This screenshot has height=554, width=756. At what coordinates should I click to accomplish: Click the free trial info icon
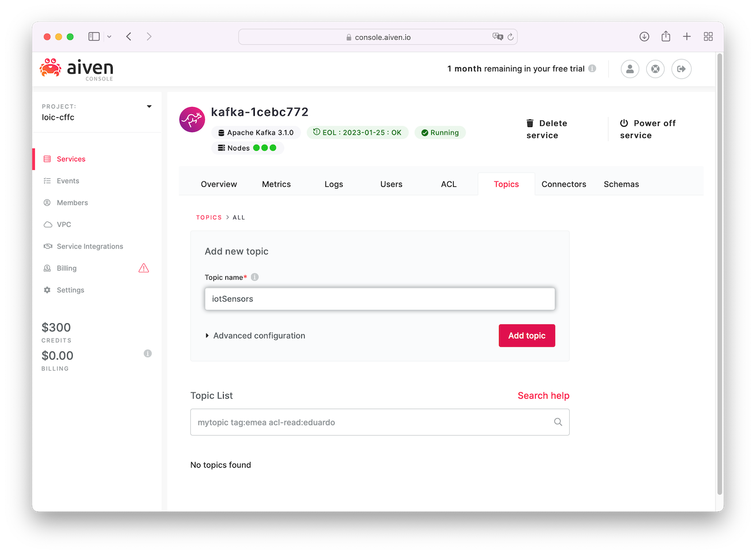pos(592,68)
